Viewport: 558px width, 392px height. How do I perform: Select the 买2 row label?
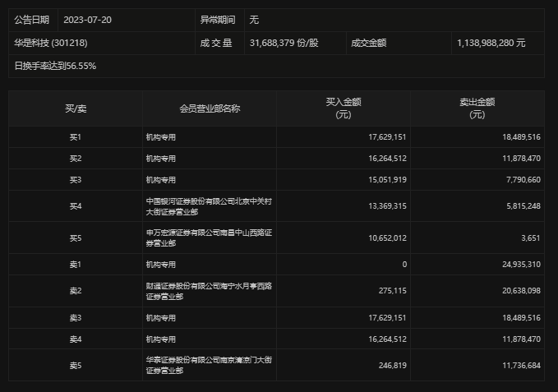76,159
